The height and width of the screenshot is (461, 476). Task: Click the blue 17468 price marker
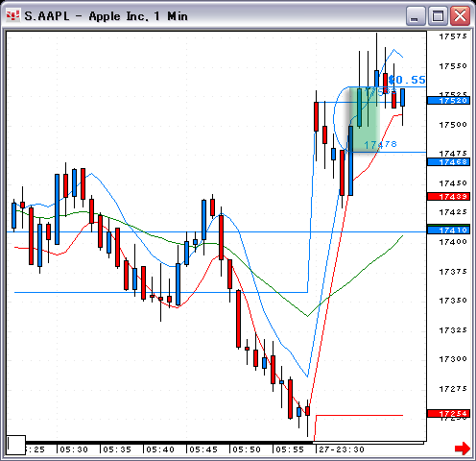pos(448,162)
